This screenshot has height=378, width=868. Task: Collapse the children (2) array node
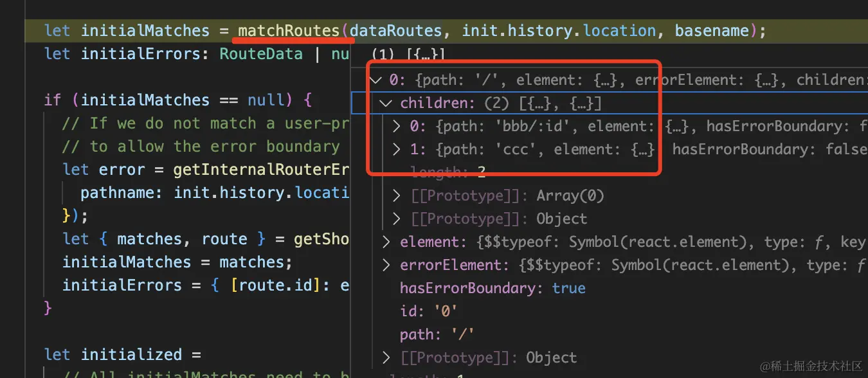pos(386,104)
